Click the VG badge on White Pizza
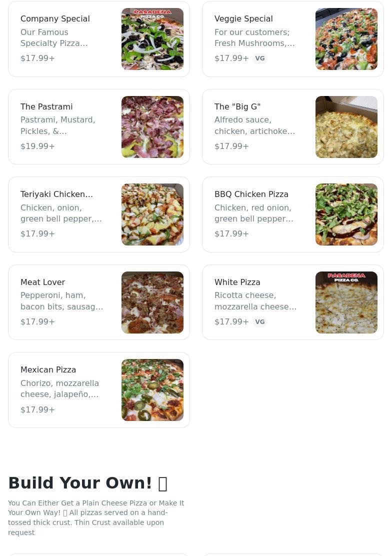 [x=260, y=322]
